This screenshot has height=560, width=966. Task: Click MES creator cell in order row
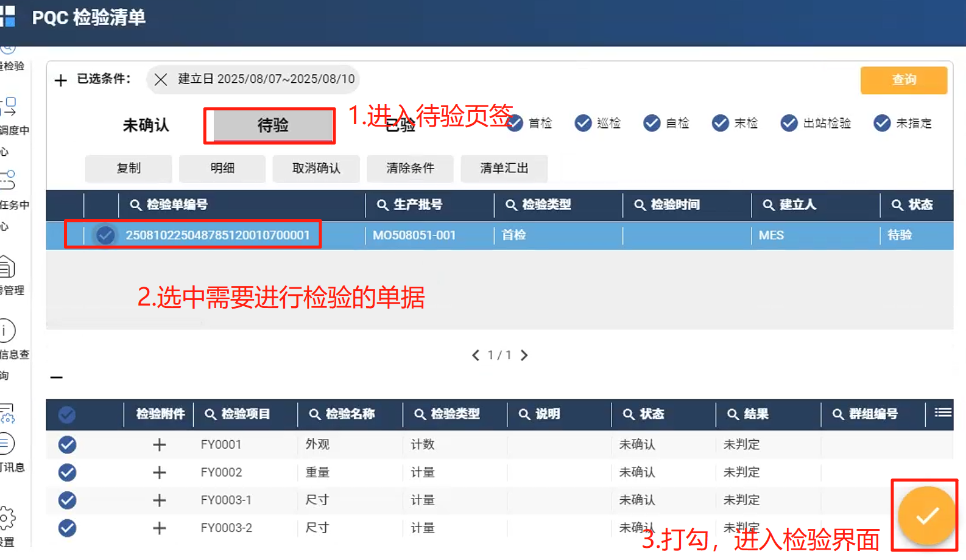coord(771,236)
